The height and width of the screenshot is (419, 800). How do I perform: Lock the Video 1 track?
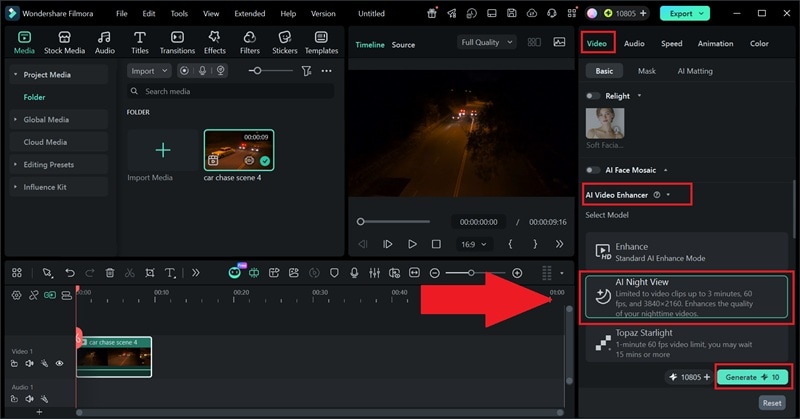click(14, 363)
